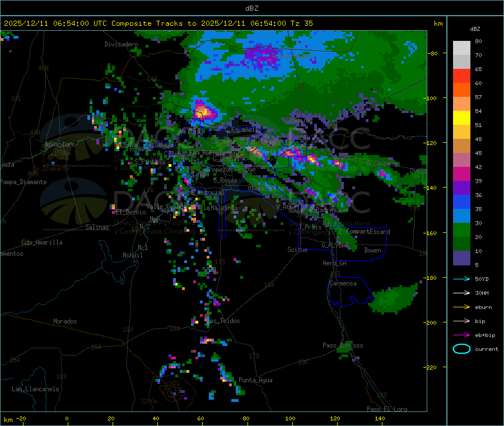Click the 'Pampa_Diamante' map label
The image size is (504, 426).
click(x=24, y=182)
